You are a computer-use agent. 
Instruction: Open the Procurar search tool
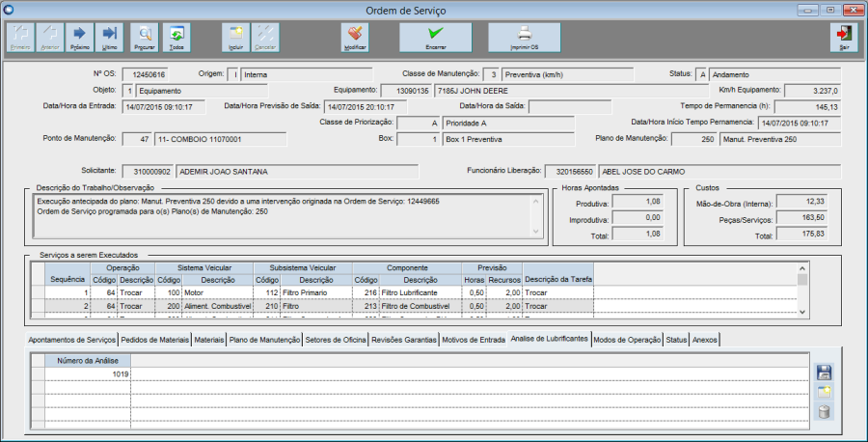pyautogui.click(x=145, y=38)
